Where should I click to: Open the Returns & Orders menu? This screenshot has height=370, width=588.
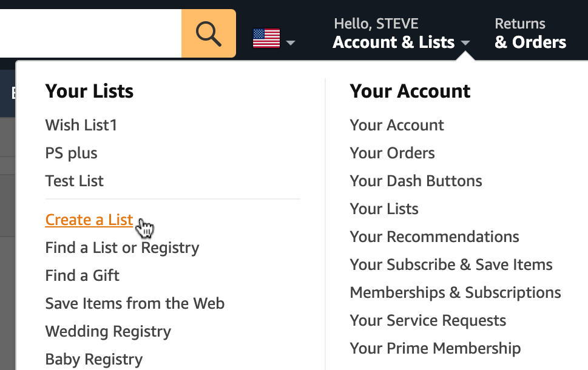click(x=529, y=33)
